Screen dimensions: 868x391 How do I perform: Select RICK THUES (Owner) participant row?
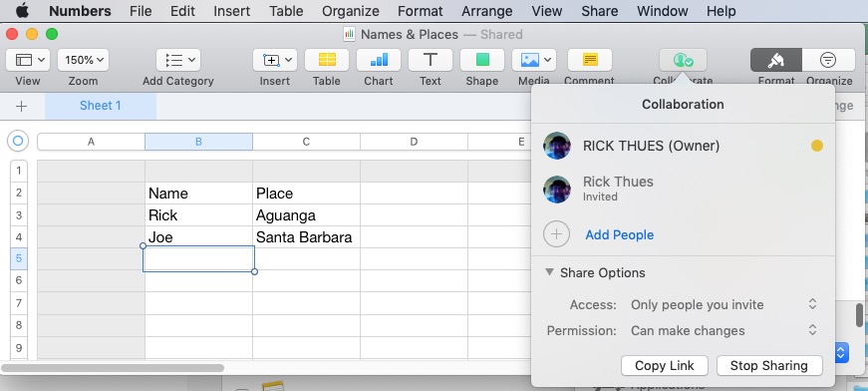pyautogui.click(x=683, y=146)
